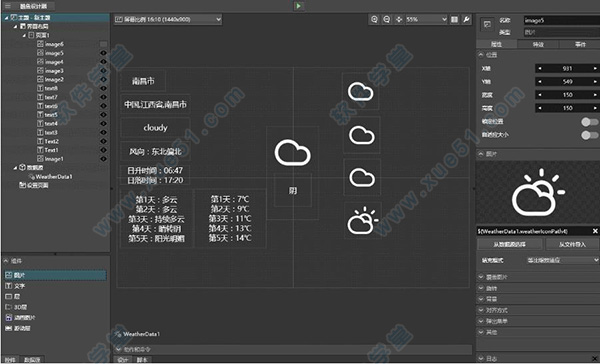Viewport: 600px width, 364px height.
Task: Open the 55% zoom level dropdown
Action: [426, 20]
